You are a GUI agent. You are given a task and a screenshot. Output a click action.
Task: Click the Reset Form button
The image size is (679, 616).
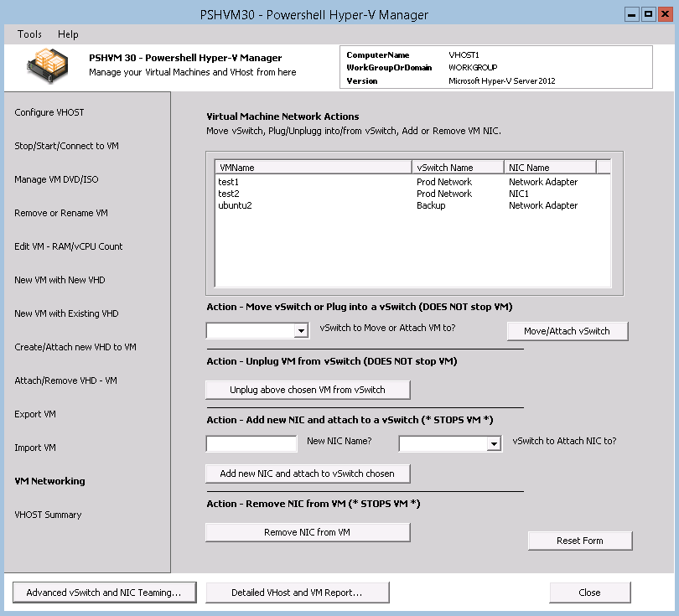580,541
